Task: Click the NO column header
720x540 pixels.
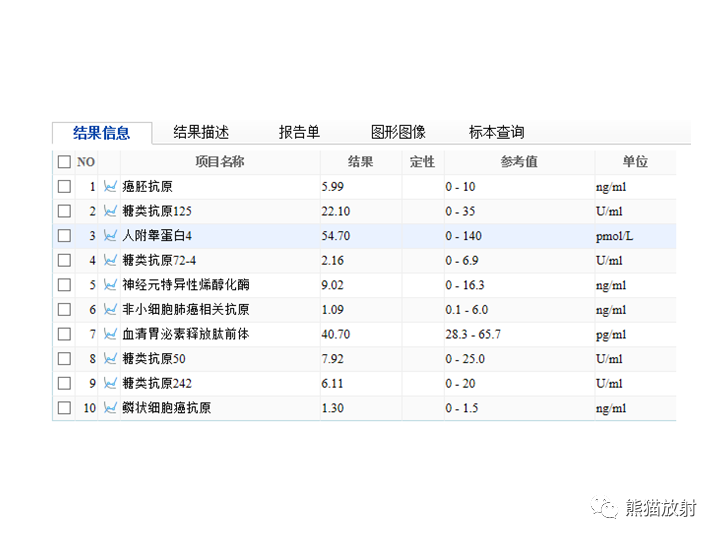Action: (x=86, y=162)
